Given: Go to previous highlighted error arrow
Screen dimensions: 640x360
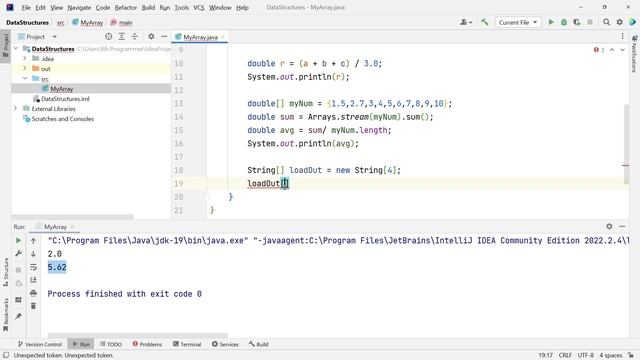Looking at the screenshot, I should (x=612, y=50).
